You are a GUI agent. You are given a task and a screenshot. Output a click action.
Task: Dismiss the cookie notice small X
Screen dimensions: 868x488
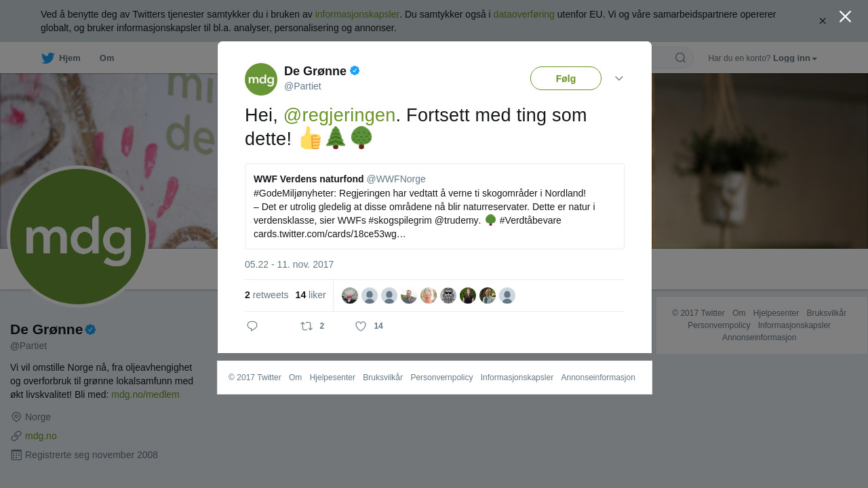823,21
